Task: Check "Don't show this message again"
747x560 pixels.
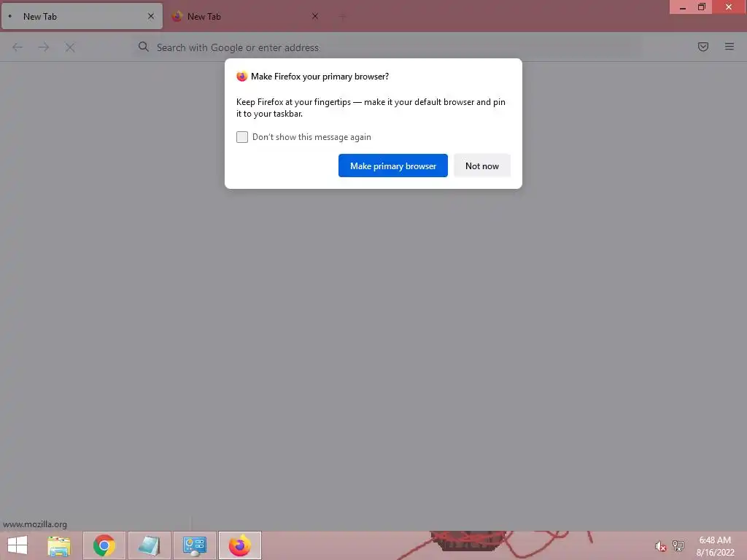Action: 242,137
